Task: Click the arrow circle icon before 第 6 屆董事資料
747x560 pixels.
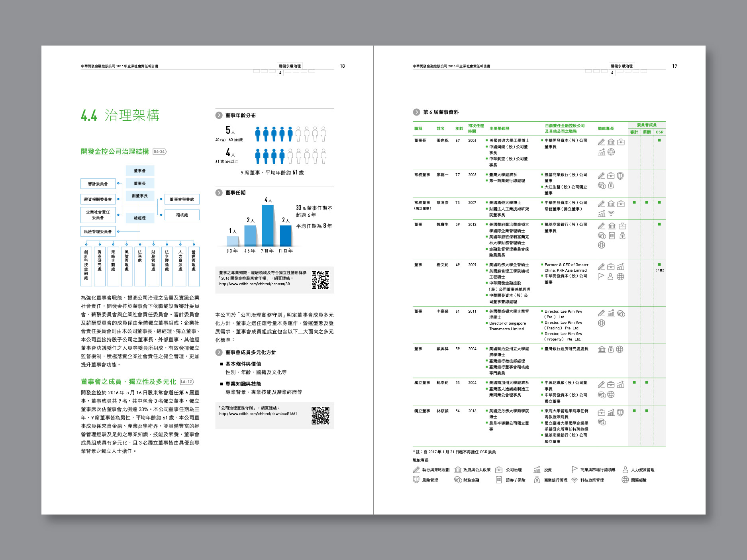Action: pyautogui.click(x=417, y=112)
